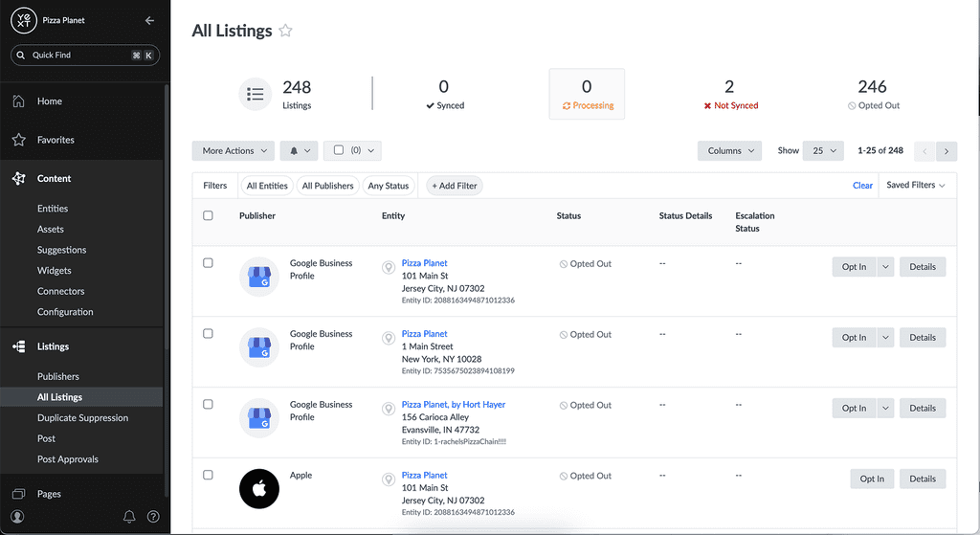Open the Columns dropdown
This screenshot has height=535, width=980.
coord(729,150)
